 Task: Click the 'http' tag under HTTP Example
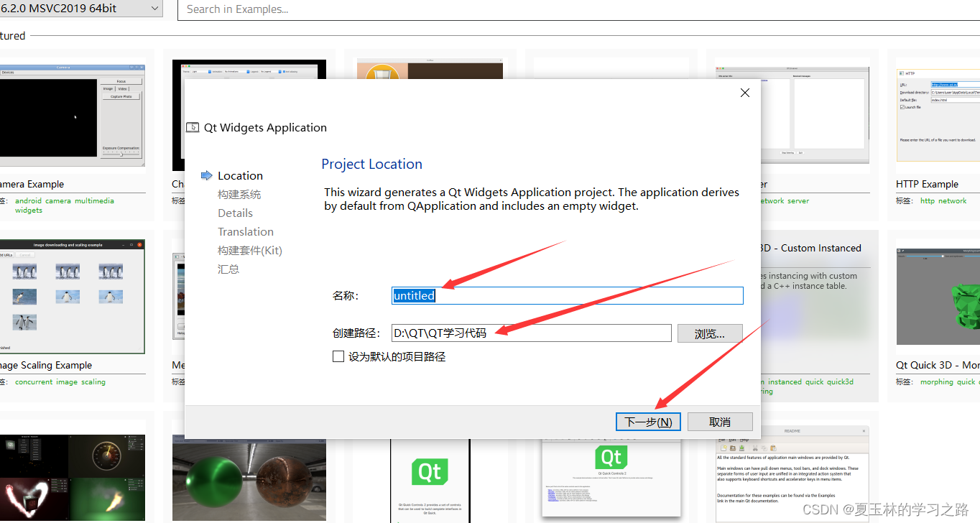click(928, 201)
